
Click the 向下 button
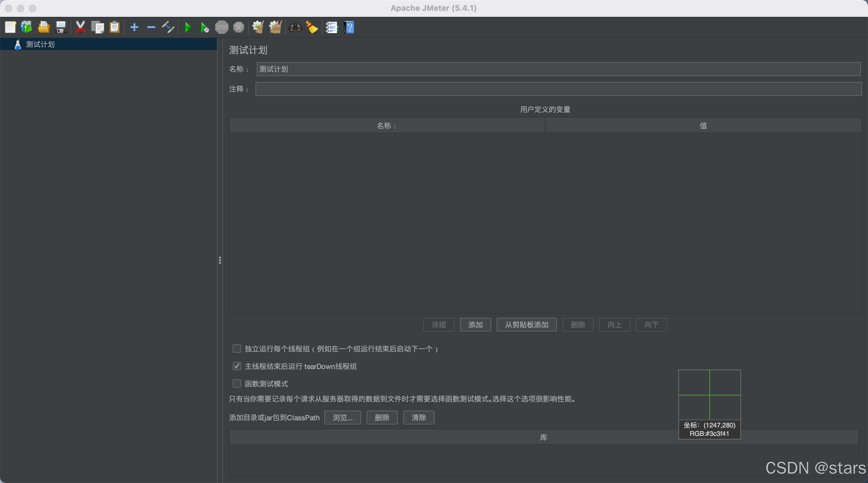651,325
